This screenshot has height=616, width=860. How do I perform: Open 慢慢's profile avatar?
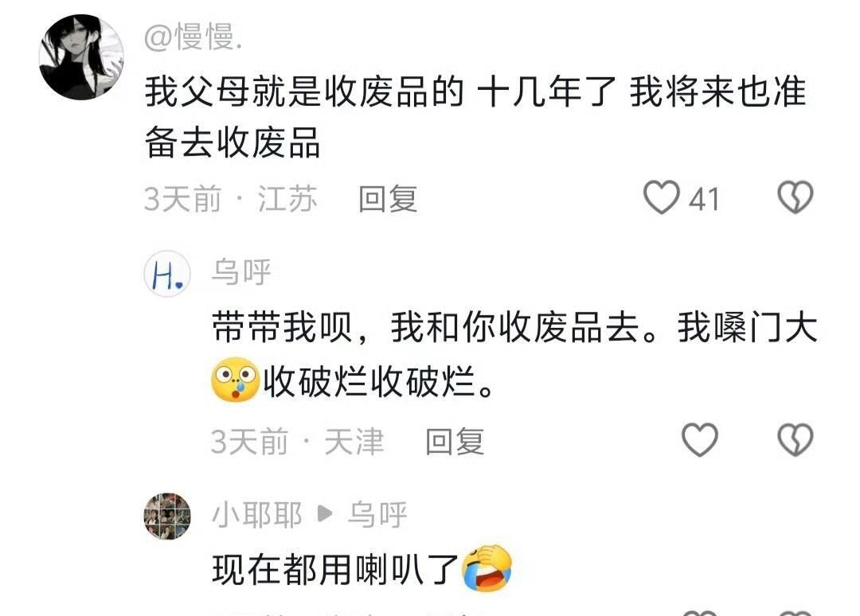(x=81, y=57)
